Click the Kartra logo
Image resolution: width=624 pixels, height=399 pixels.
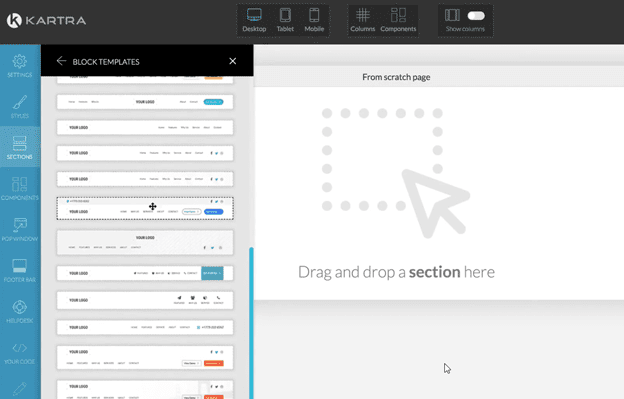pyautogui.click(x=46, y=20)
